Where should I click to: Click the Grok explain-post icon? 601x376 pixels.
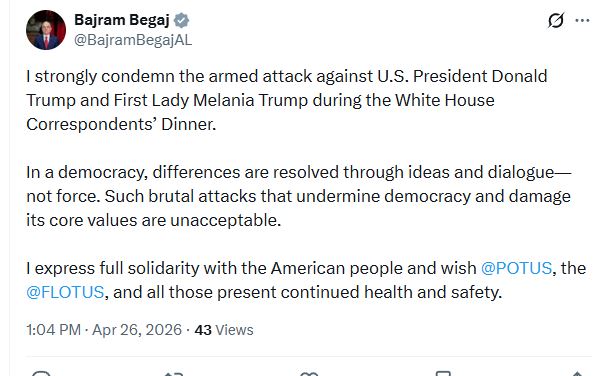tap(555, 20)
